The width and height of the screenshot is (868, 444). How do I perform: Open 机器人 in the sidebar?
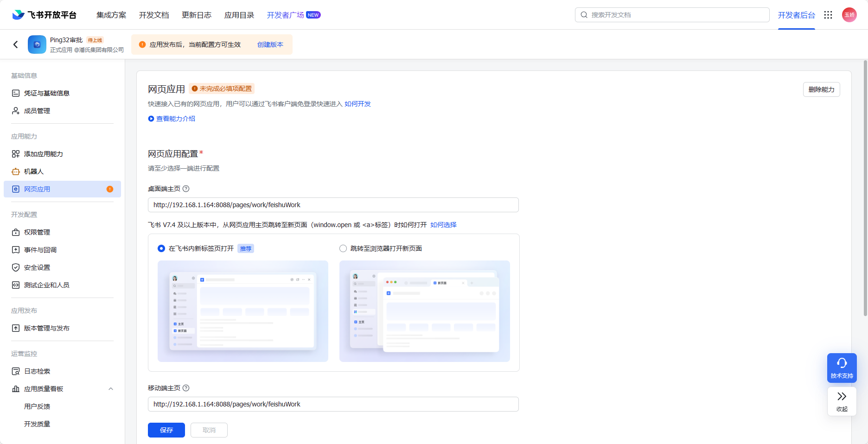tap(34, 171)
